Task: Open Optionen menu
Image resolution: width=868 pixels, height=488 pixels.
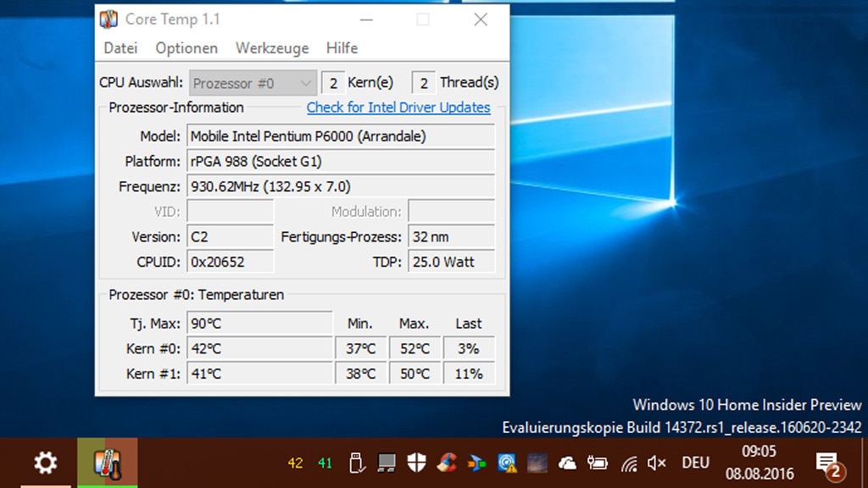Action: click(186, 48)
